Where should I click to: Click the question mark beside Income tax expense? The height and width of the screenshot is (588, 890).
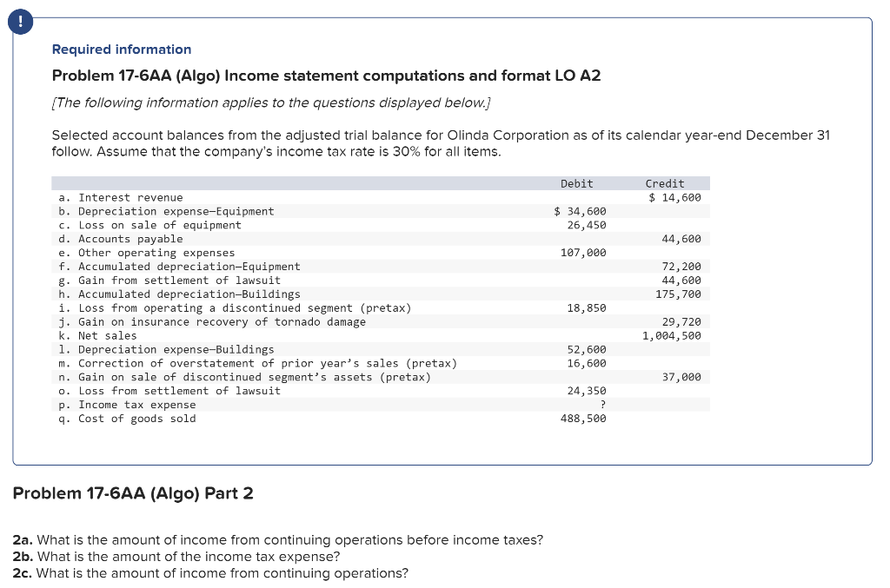pos(604,405)
